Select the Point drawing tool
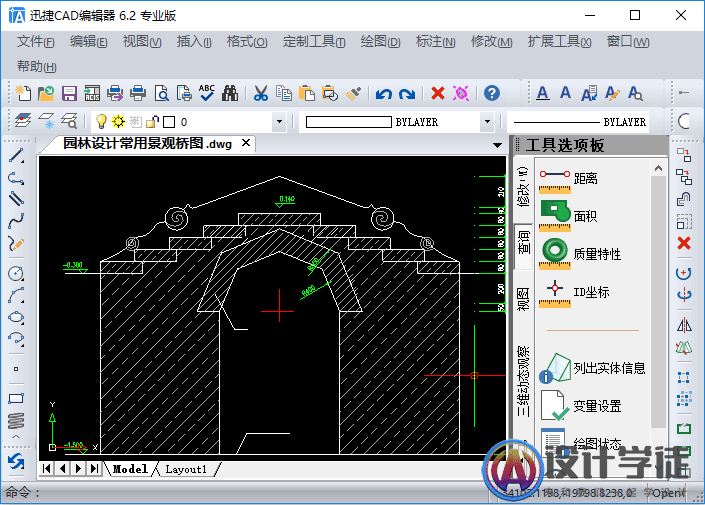705x505 pixels. pos(16,369)
